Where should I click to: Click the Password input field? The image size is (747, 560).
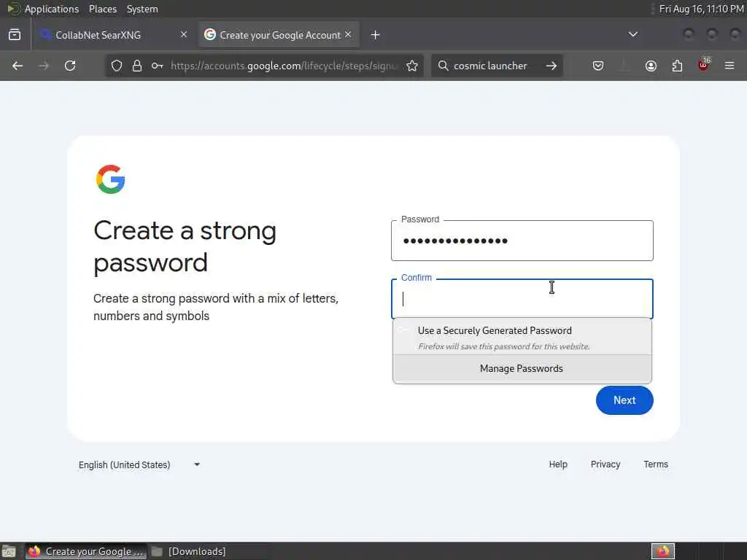click(x=522, y=241)
